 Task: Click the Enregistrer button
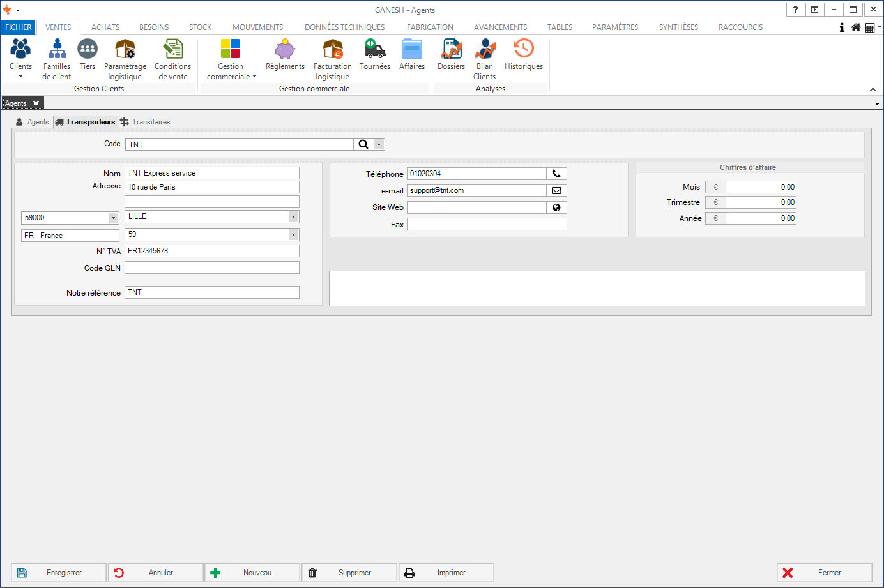point(59,573)
